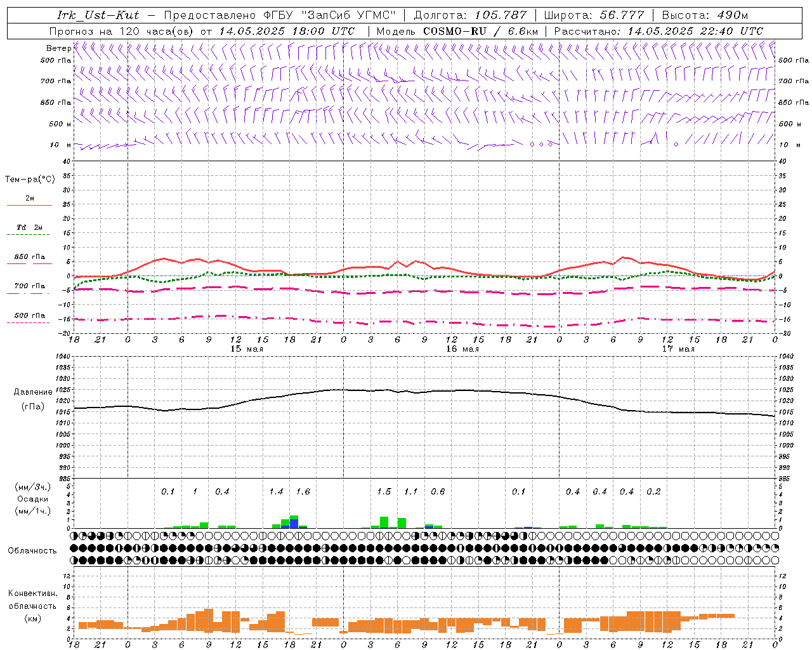Click forecast start time 14.05.2025 18:00 UTC
This screenshot has height=650, width=812.
coord(287,31)
